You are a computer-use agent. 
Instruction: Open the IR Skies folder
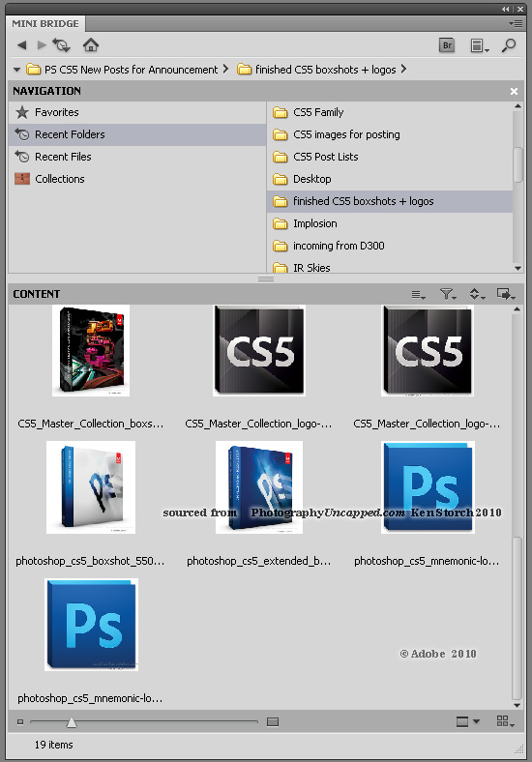[390, 267]
